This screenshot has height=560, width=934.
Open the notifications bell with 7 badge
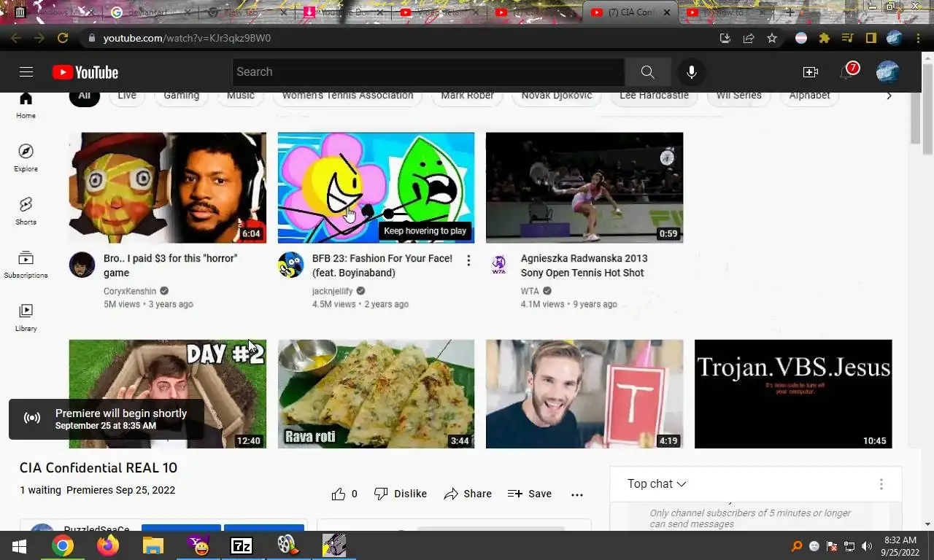click(847, 71)
